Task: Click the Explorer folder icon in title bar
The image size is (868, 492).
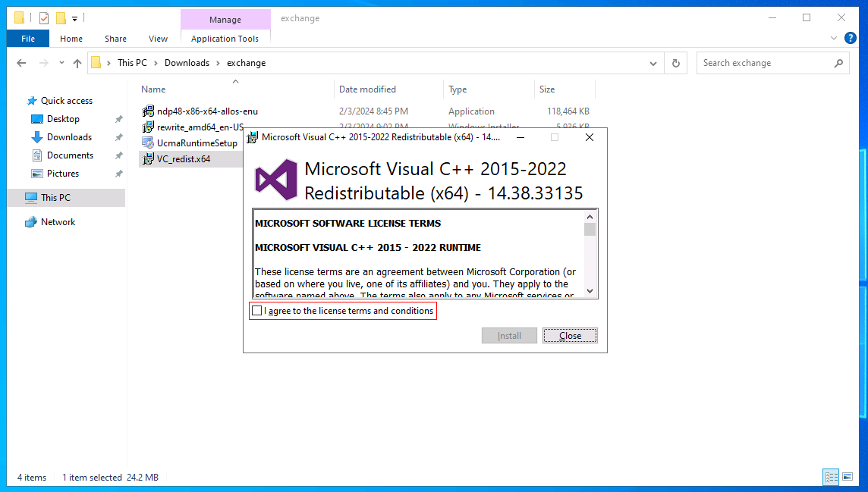Action: coord(20,18)
